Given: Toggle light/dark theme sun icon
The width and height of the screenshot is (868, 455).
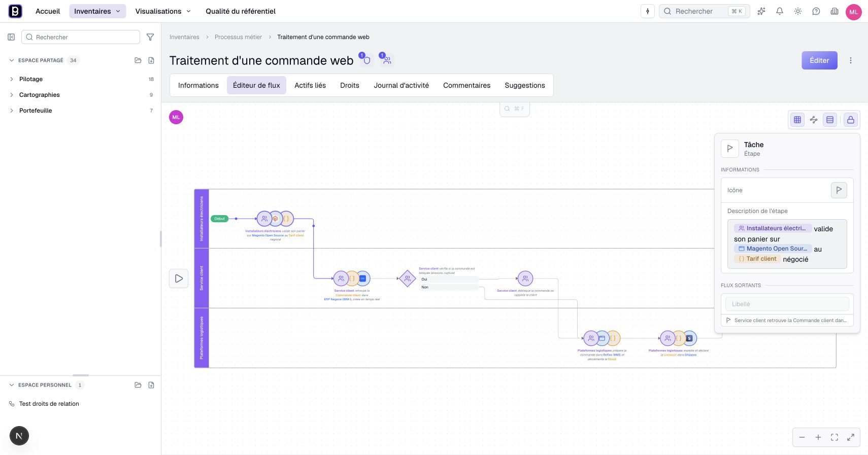Looking at the screenshot, I should [798, 11].
